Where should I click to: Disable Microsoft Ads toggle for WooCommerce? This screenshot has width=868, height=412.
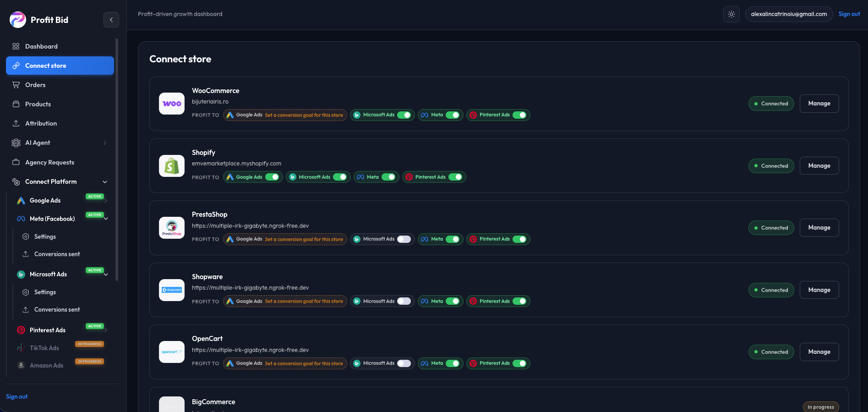(404, 115)
